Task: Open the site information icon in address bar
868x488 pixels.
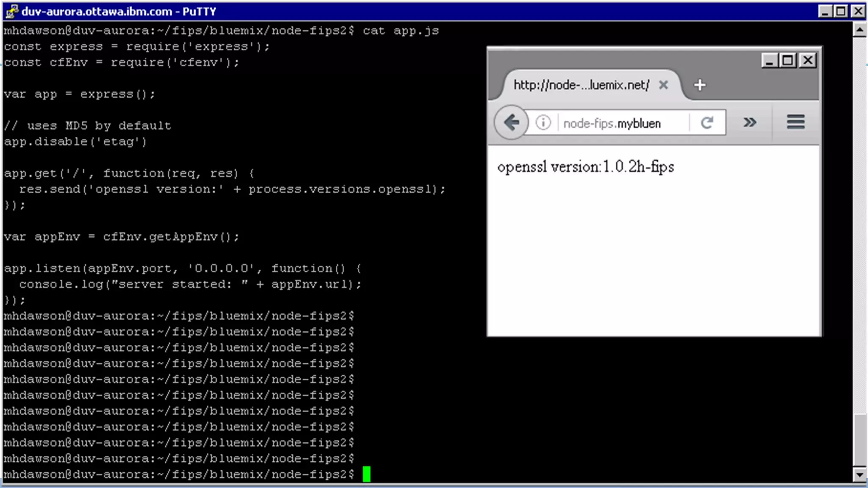Action: pos(543,123)
